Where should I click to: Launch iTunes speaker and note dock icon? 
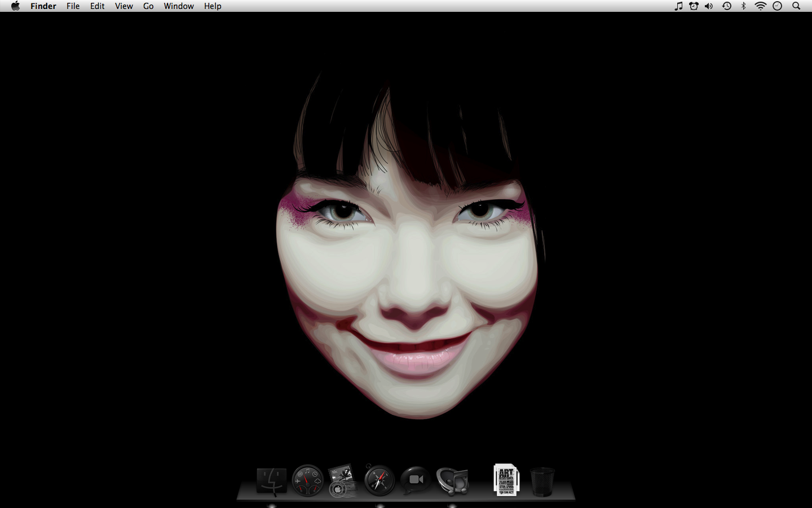point(452,481)
